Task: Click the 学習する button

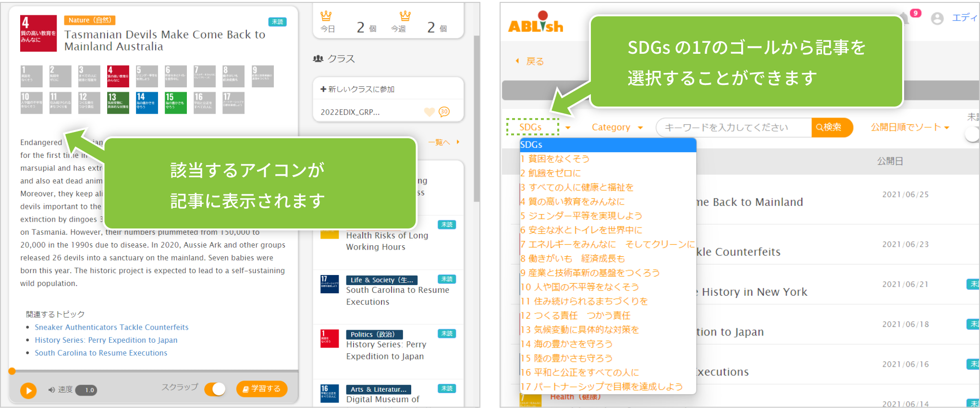Action: tap(262, 389)
